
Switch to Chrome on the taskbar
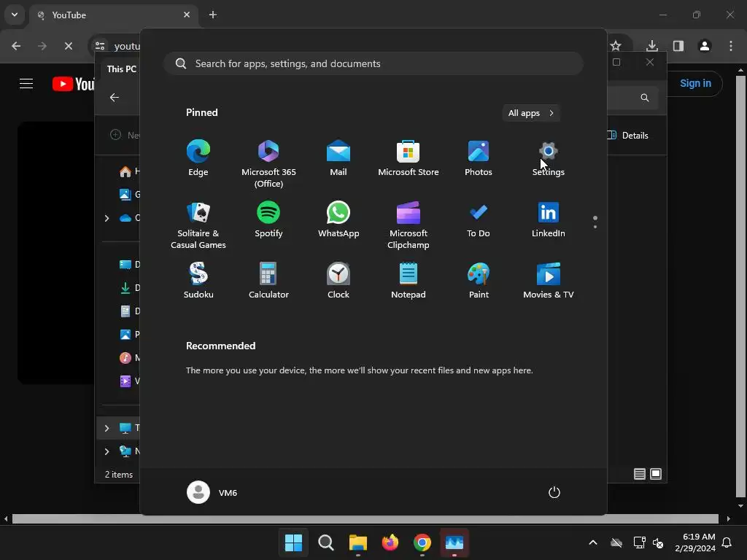[422, 542]
